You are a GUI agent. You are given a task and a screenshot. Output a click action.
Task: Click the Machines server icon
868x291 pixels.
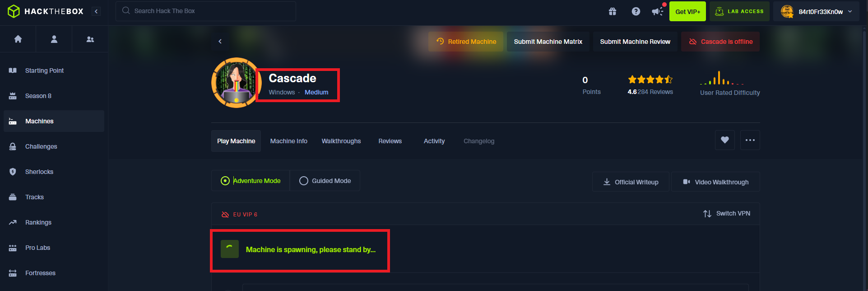pyautogui.click(x=13, y=121)
